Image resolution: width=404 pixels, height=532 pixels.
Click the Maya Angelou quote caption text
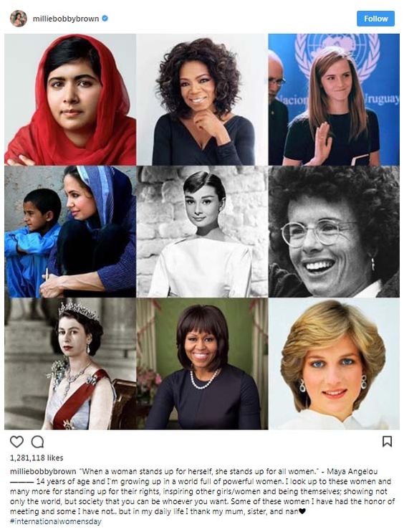pos(228,471)
